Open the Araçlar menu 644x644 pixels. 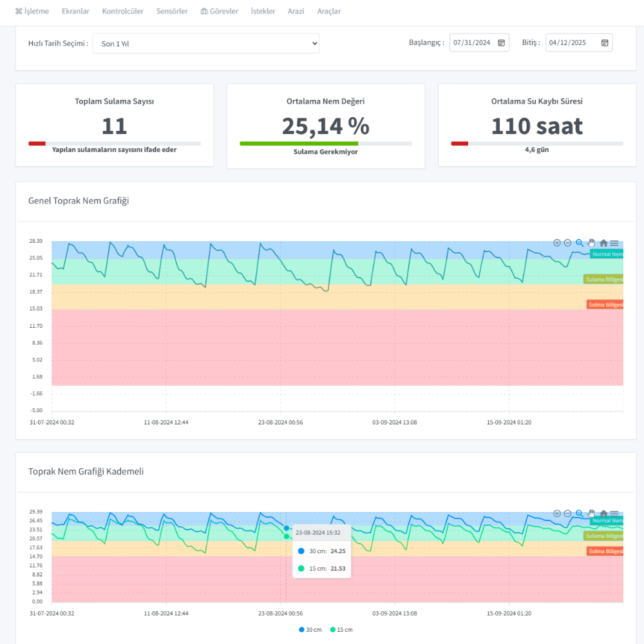(328, 11)
